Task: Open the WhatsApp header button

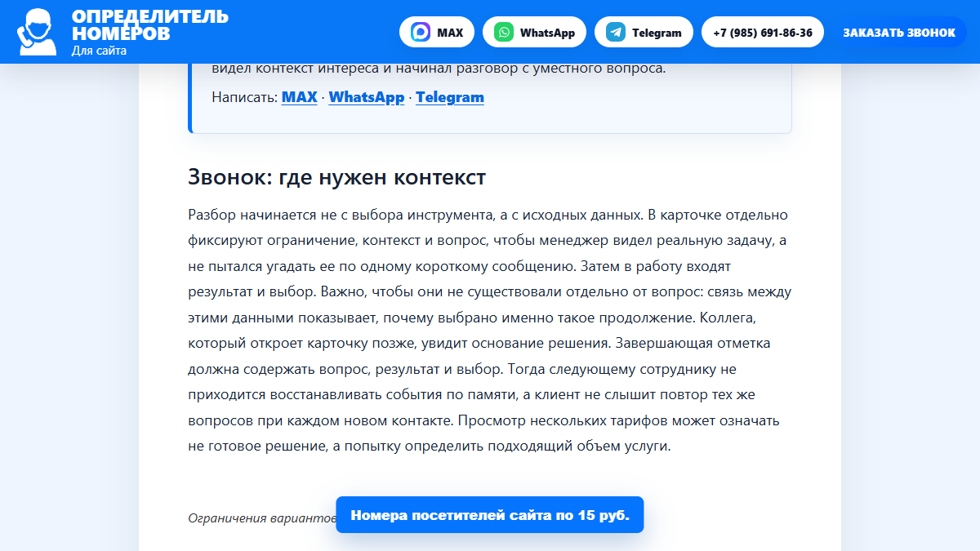Action: (534, 33)
